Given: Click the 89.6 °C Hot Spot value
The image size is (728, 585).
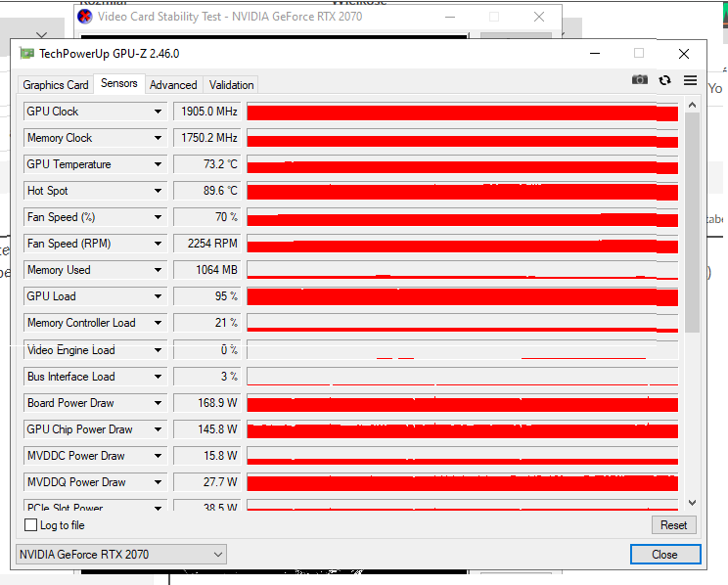Looking at the screenshot, I should coord(207,191).
